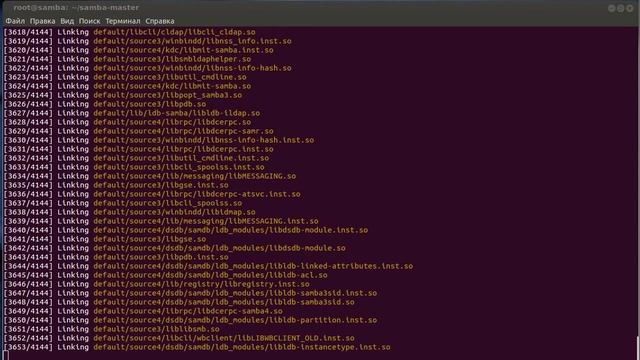
Task: Click line [3650/4144] libldb-partition.inst.so
Action: tap(190, 320)
